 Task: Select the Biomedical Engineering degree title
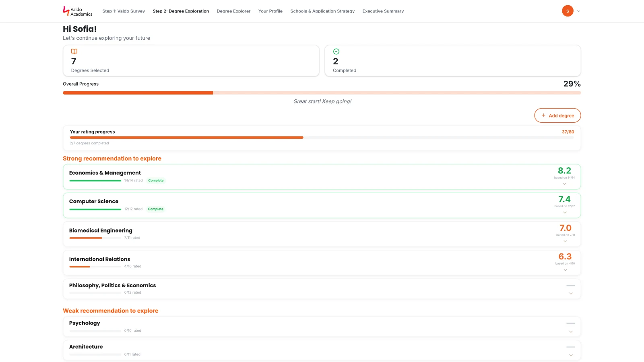(101, 230)
